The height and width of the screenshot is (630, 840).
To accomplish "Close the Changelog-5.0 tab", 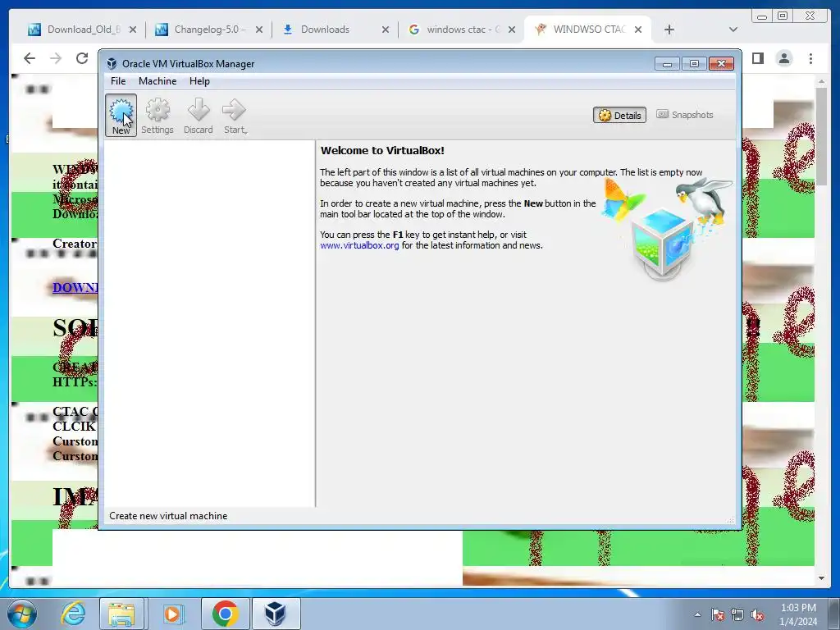I will pyautogui.click(x=259, y=30).
